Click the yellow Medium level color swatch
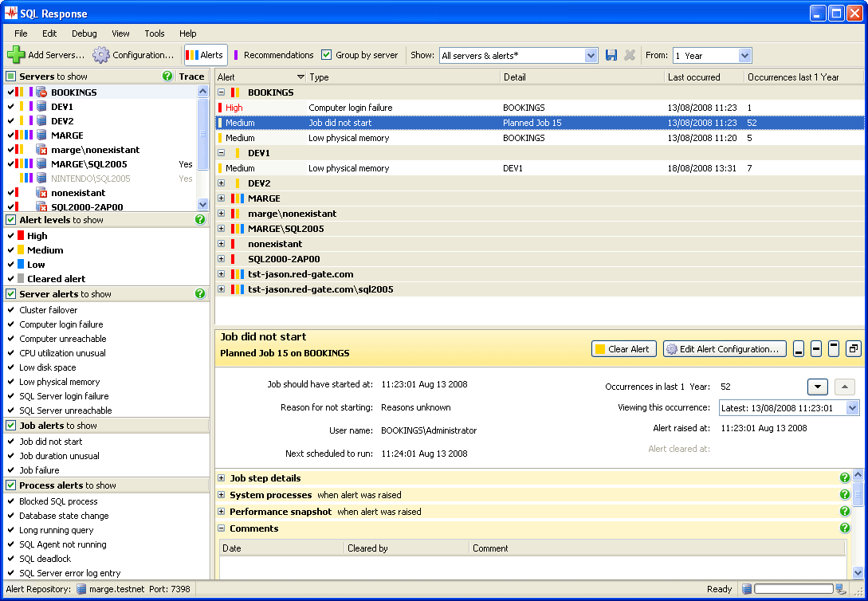The width and height of the screenshot is (868, 601). [x=21, y=250]
